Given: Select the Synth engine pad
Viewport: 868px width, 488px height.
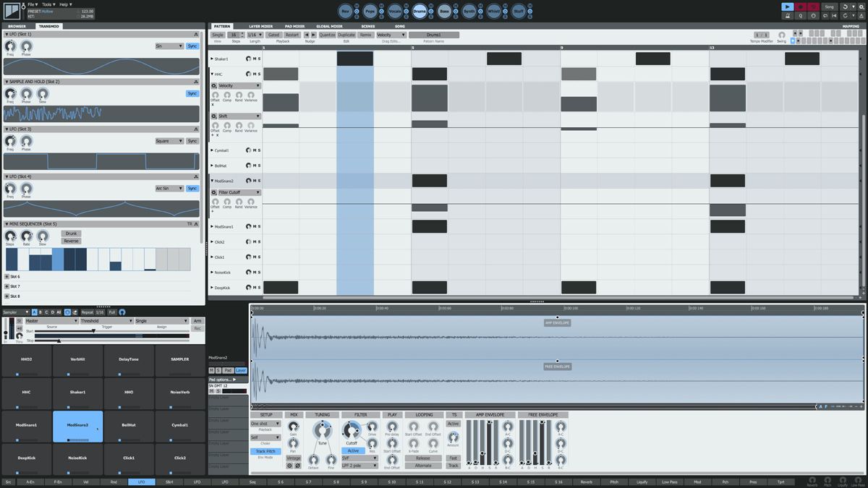Looking at the screenshot, I should click(x=469, y=12).
